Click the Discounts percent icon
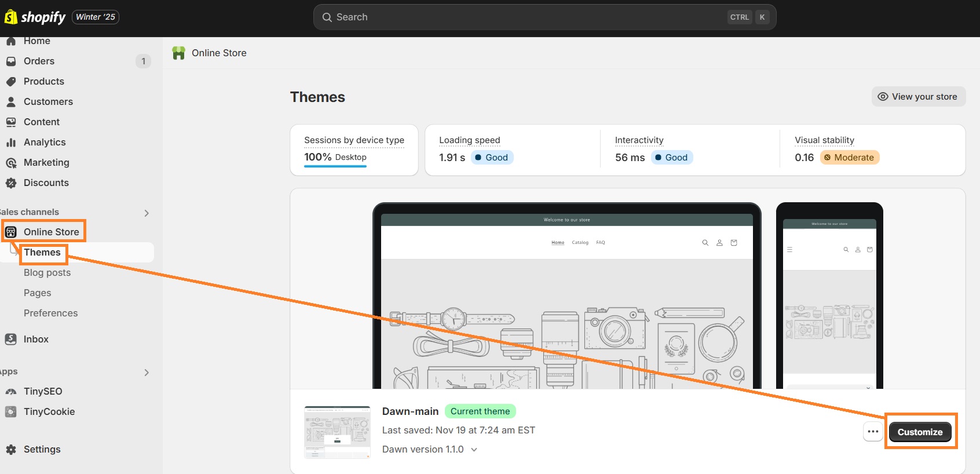This screenshot has height=474, width=980. point(11,183)
